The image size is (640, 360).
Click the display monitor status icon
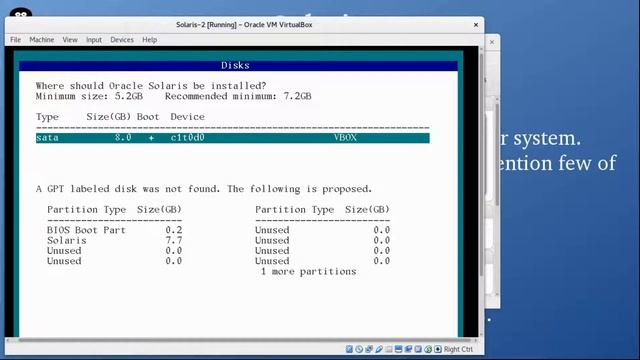point(398,349)
